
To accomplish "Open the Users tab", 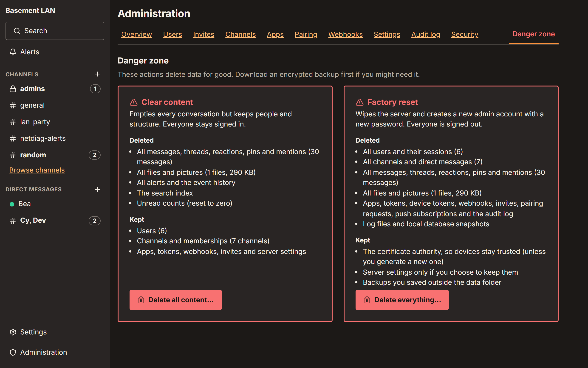I will [x=172, y=34].
